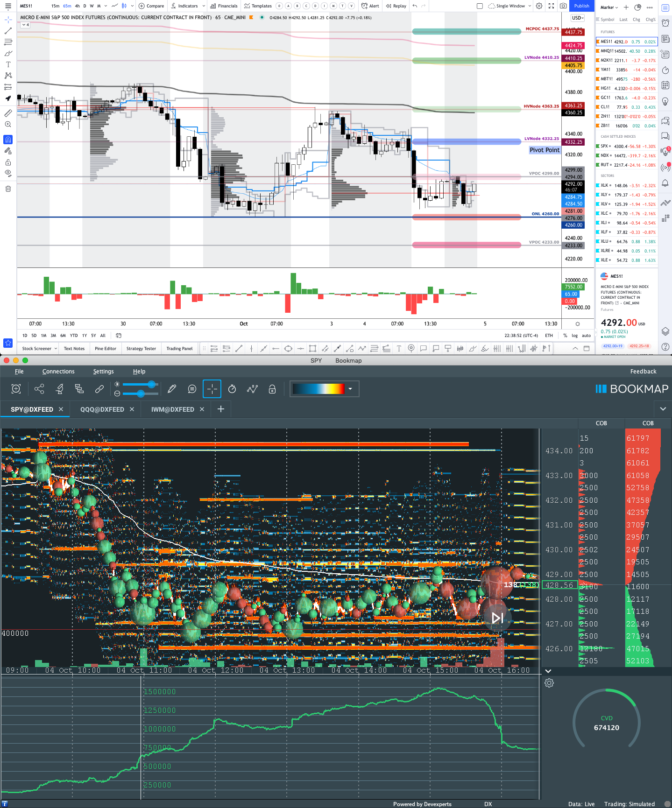
Task: Open the calendar panel in right sidebar
Action: pos(665,85)
